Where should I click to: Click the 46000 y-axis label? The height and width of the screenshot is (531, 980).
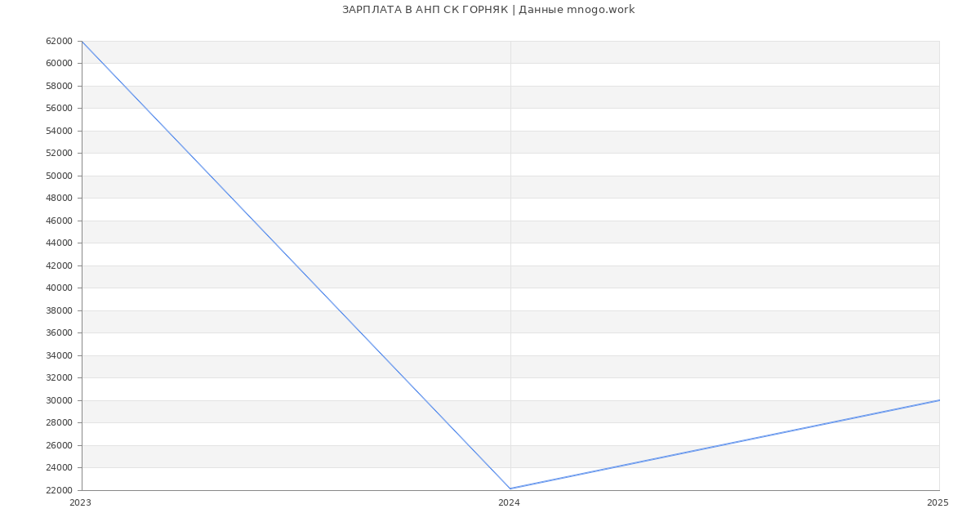point(59,221)
